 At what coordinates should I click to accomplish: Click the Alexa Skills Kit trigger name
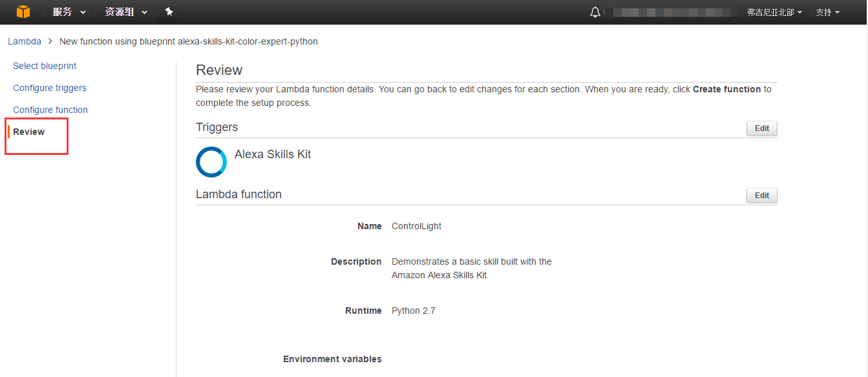[273, 154]
